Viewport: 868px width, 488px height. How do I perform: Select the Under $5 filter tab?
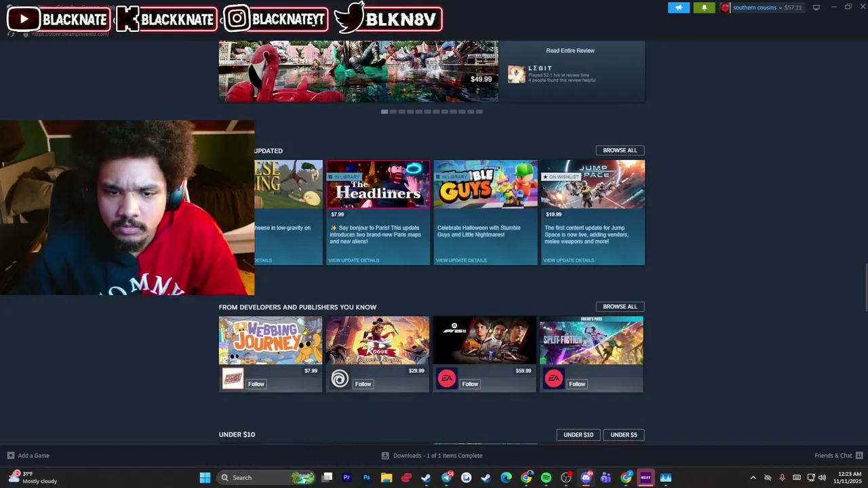point(624,434)
